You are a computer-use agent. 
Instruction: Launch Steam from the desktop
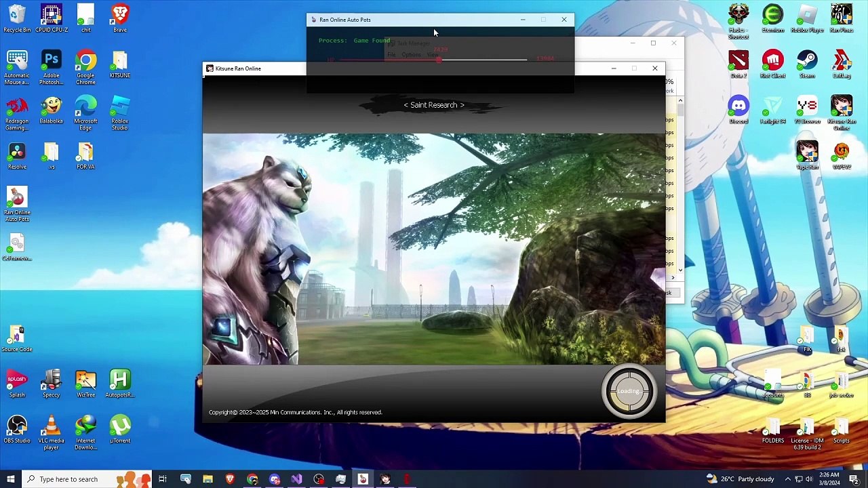tap(807, 64)
